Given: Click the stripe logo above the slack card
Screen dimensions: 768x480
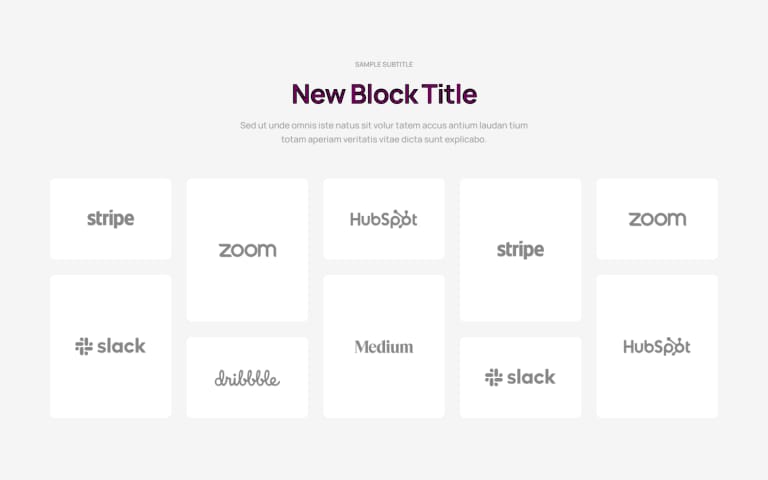Looking at the screenshot, I should [x=110, y=218].
